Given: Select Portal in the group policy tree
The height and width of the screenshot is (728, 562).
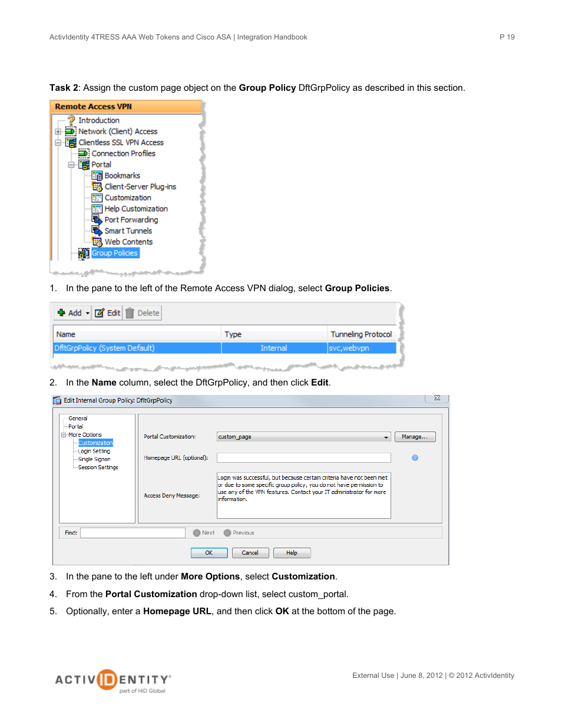Looking at the screenshot, I should (x=75, y=427).
